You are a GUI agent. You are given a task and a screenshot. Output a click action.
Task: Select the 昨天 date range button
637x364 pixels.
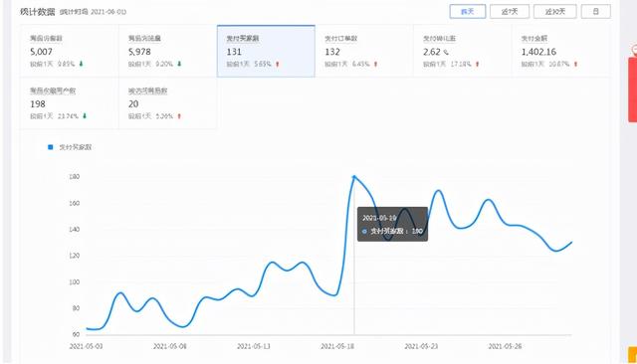click(x=468, y=11)
